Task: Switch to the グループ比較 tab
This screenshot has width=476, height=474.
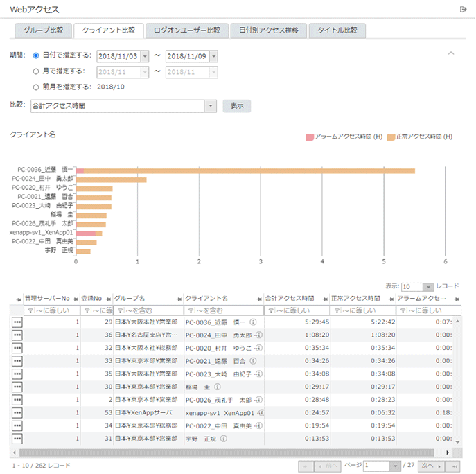Action: pos(42,30)
